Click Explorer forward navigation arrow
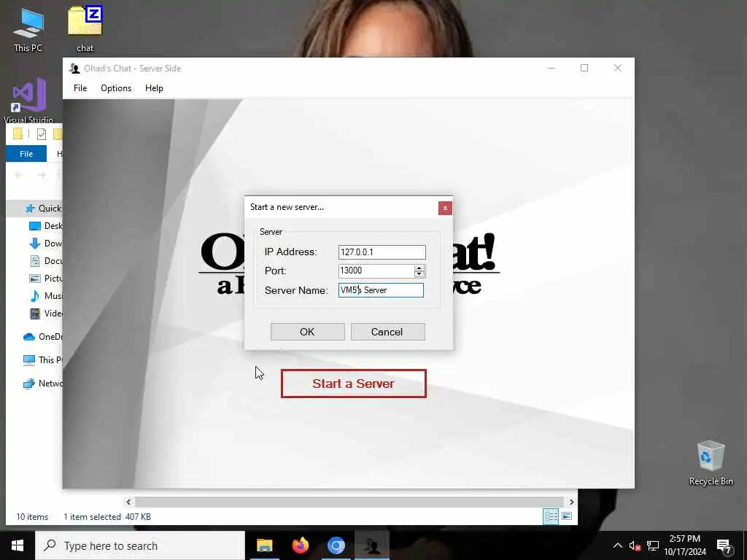Viewport: 747px width, 560px height. click(x=42, y=175)
